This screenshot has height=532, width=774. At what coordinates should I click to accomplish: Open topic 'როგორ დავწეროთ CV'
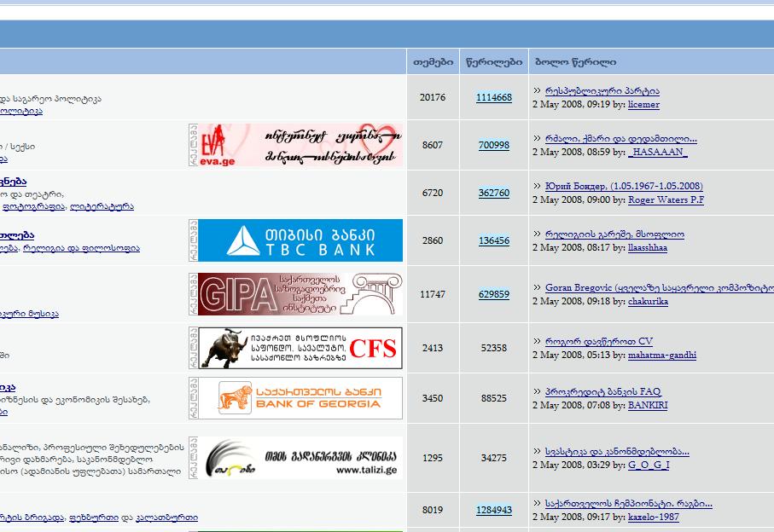[599, 341]
